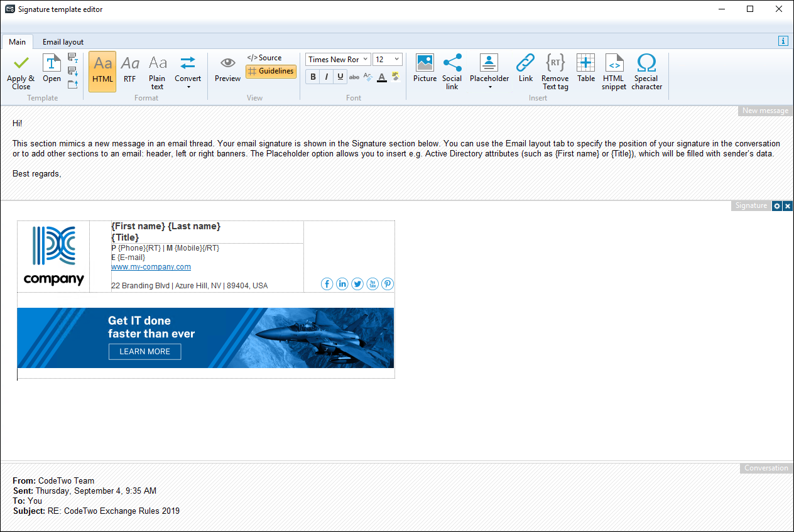Click the Twitter social icon in signature
Viewport: 794px width, 532px height.
pyautogui.click(x=357, y=284)
